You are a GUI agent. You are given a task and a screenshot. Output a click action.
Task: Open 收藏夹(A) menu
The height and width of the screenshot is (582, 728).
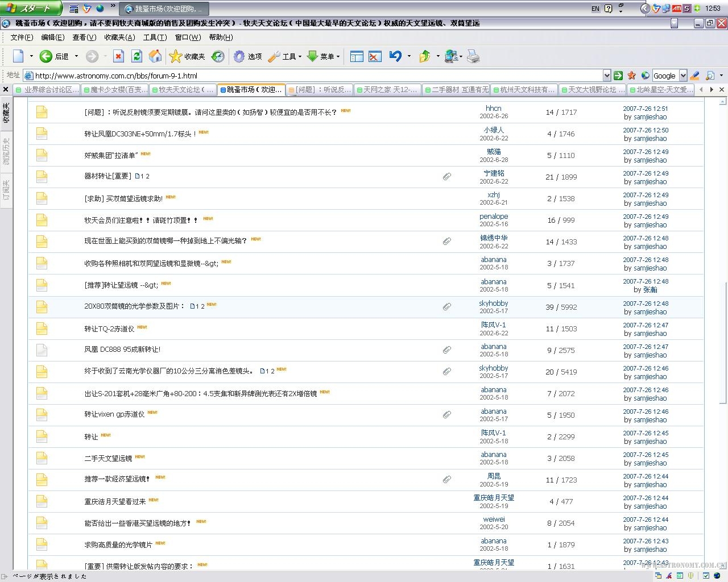119,38
